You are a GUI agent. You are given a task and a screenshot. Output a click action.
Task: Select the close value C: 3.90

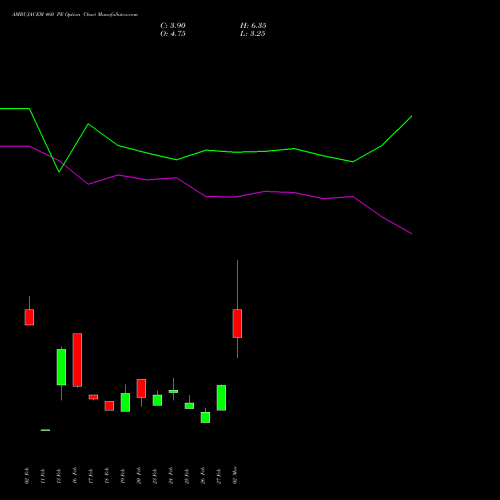point(173,26)
